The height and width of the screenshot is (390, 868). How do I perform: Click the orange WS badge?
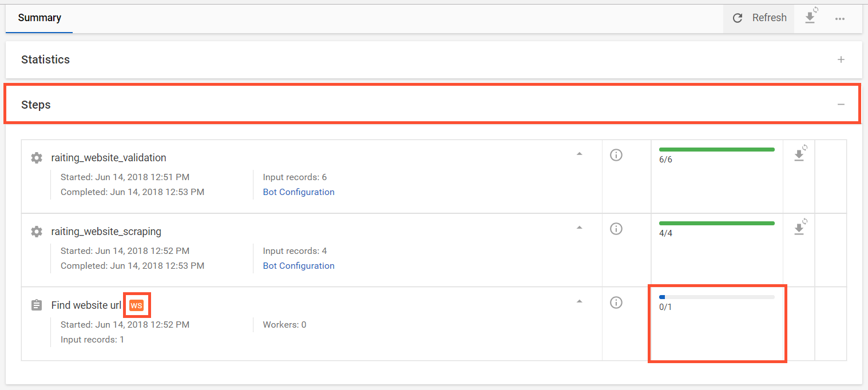tap(136, 305)
